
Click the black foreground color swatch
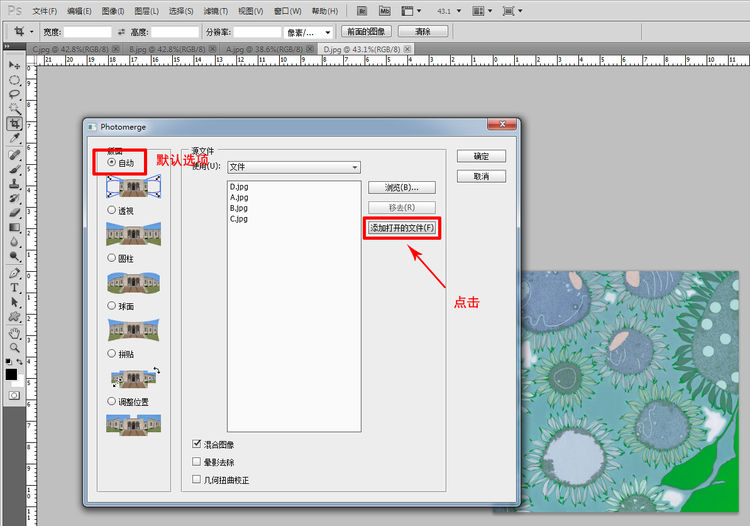click(11, 374)
